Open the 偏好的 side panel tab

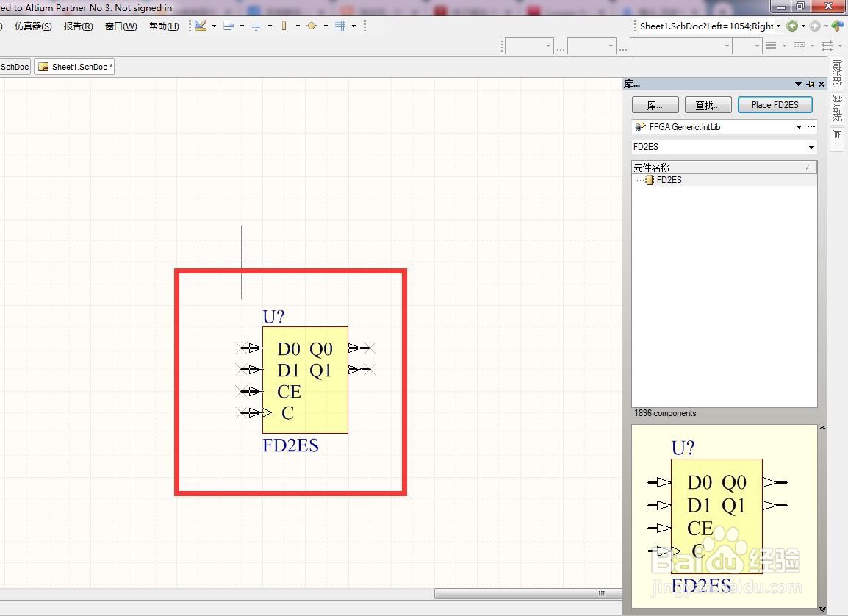(837, 73)
